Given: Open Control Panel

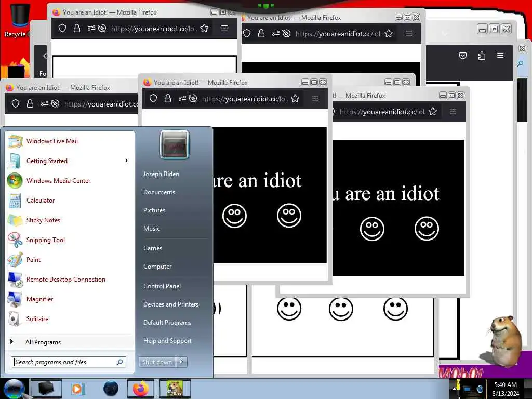Looking at the screenshot, I should 162,286.
